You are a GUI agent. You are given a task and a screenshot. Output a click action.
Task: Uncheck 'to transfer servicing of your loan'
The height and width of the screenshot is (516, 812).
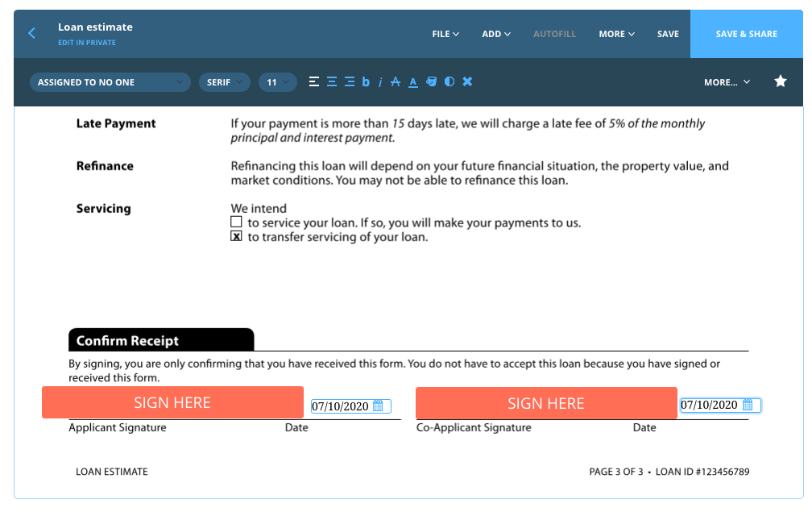tap(237, 237)
